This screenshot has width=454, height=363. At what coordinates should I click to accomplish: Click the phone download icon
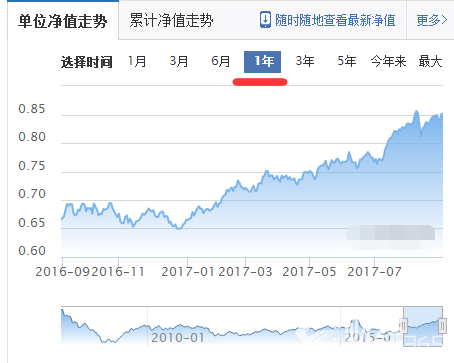[x=265, y=20]
